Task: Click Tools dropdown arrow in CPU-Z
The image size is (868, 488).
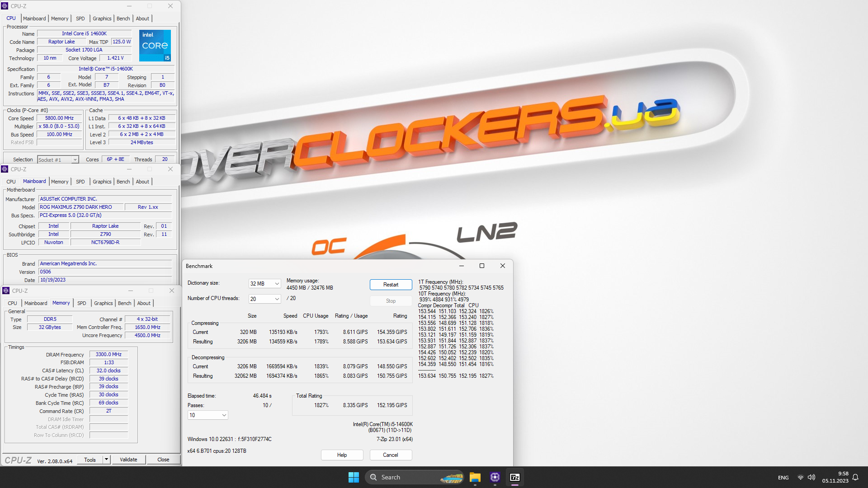Action: click(x=107, y=460)
